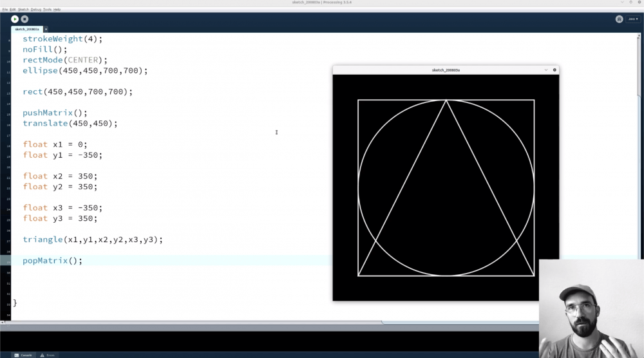
Task: Maximize the Processing main window
Action: [631, 3]
